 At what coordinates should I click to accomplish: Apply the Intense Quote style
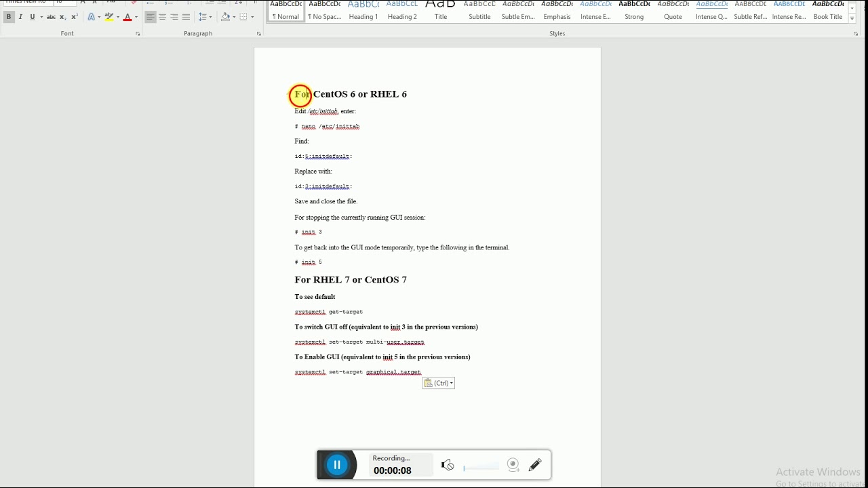tap(712, 11)
